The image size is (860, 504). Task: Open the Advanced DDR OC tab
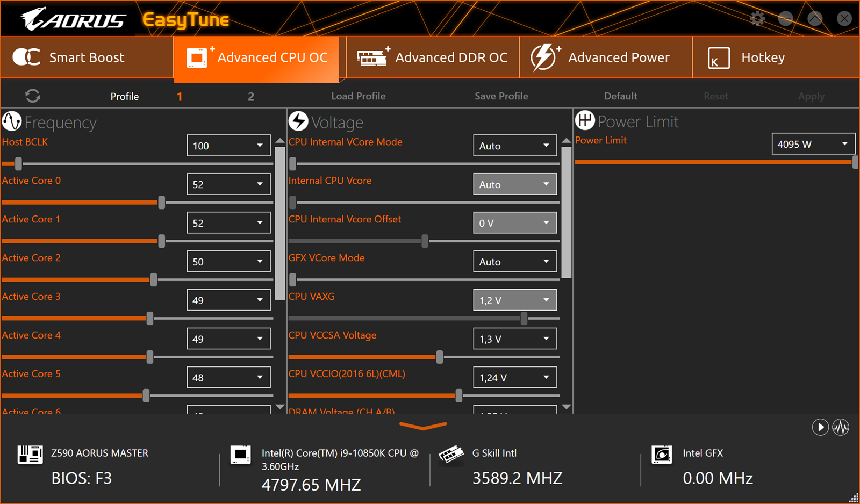pyautogui.click(x=433, y=57)
